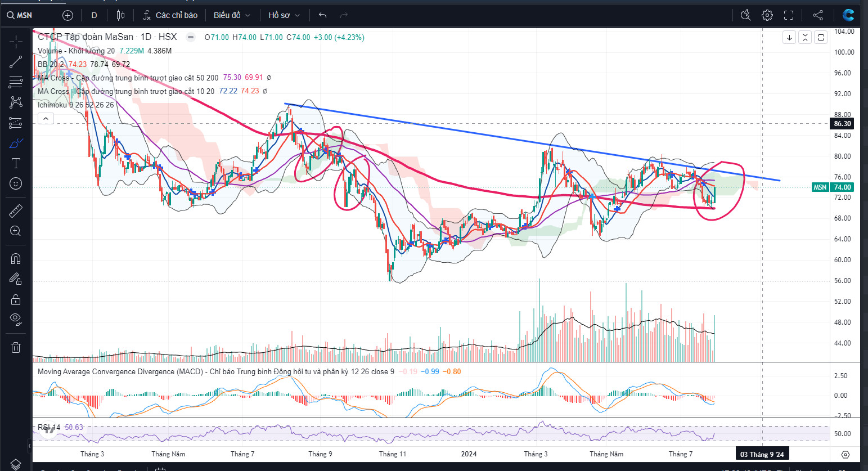The image size is (868, 471).
Task: Open object tree layers panel
Action: [16, 464]
